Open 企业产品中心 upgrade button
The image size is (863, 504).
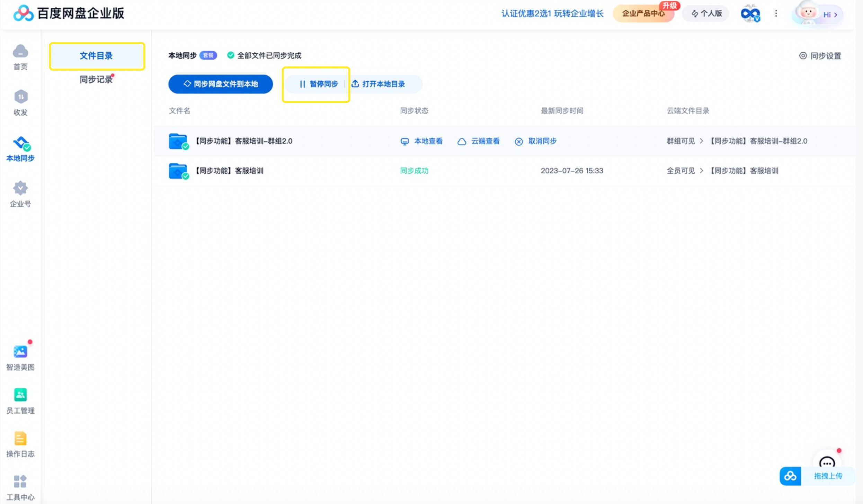(x=643, y=13)
